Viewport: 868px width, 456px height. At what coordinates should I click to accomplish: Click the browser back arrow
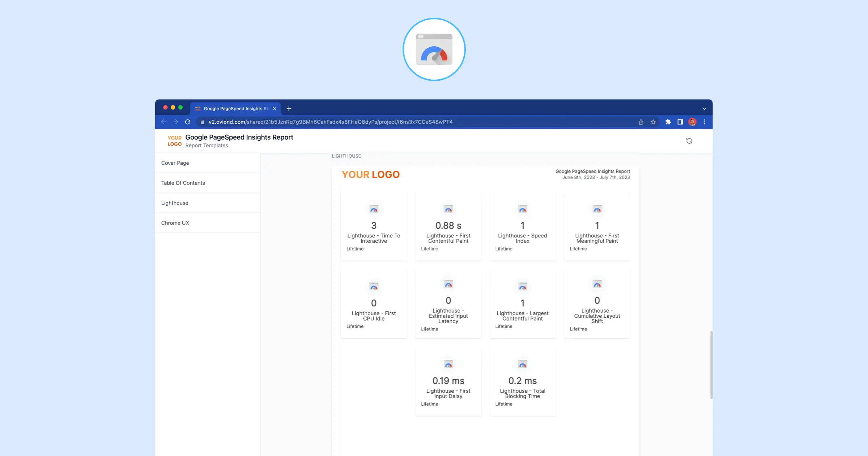pyautogui.click(x=163, y=122)
